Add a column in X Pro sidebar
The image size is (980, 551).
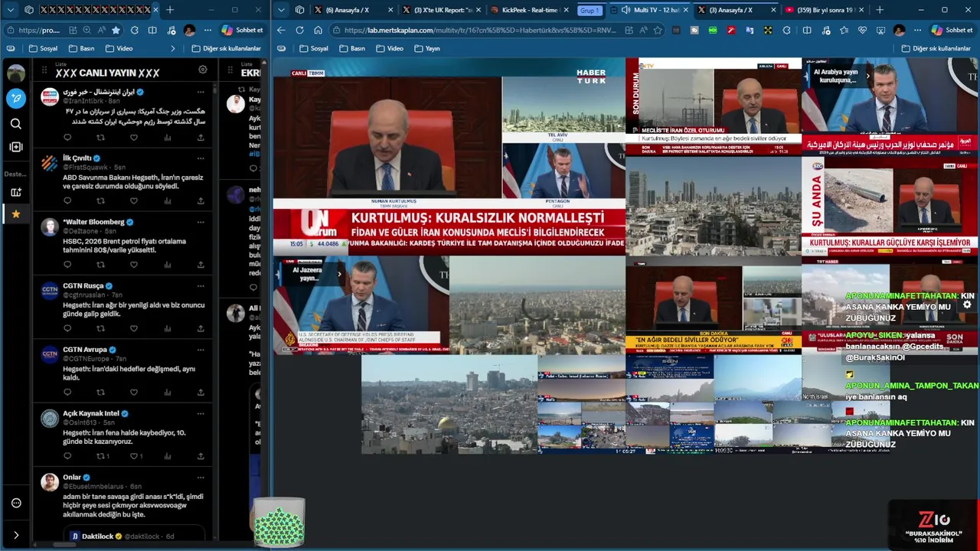click(x=15, y=147)
